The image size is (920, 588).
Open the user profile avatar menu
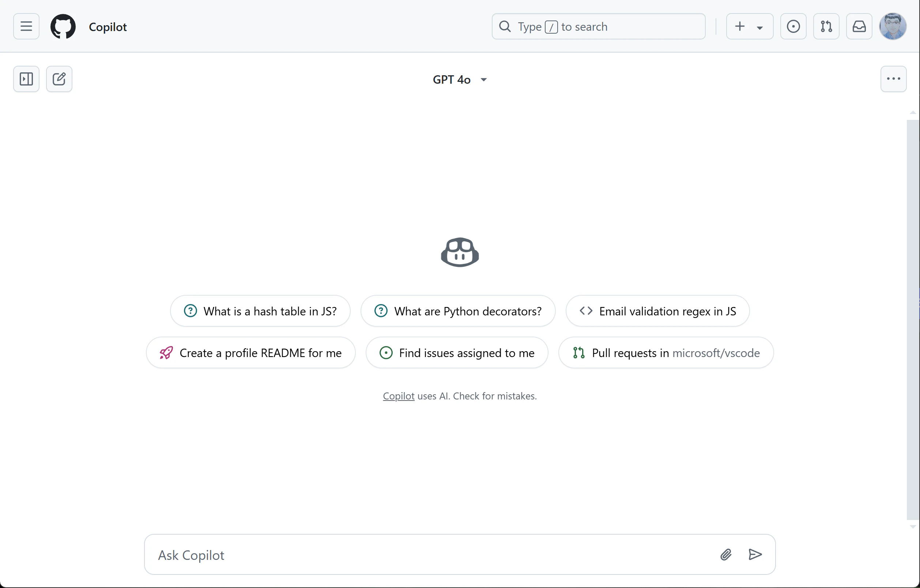(893, 26)
